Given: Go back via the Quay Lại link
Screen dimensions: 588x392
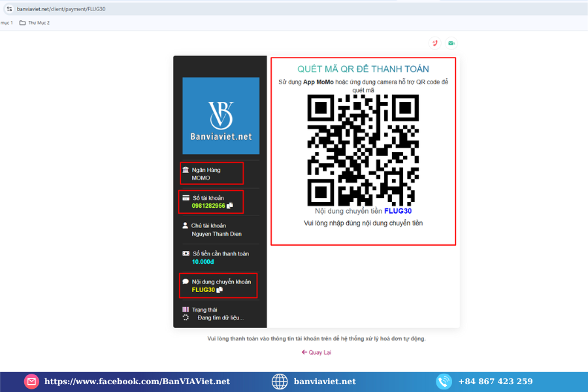Looking at the screenshot, I should pos(316,352).
